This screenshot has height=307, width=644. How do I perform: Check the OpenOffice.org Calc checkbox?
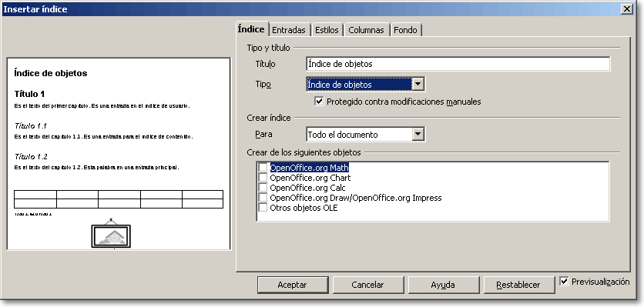coord(263,188)
